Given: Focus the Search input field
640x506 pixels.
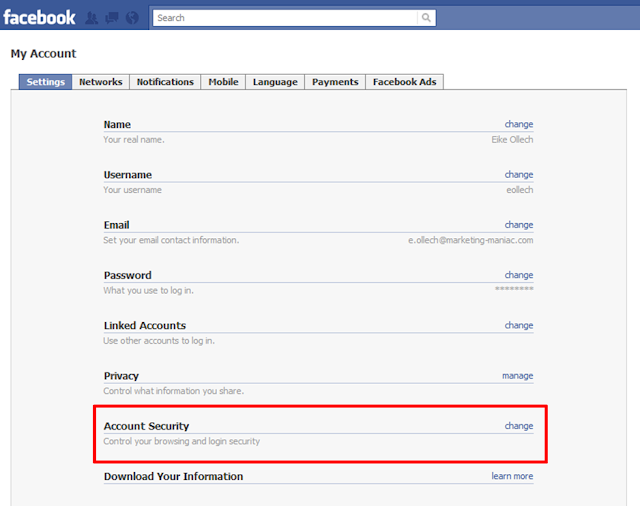Looking at the screenshot, I should pos(285,18).
